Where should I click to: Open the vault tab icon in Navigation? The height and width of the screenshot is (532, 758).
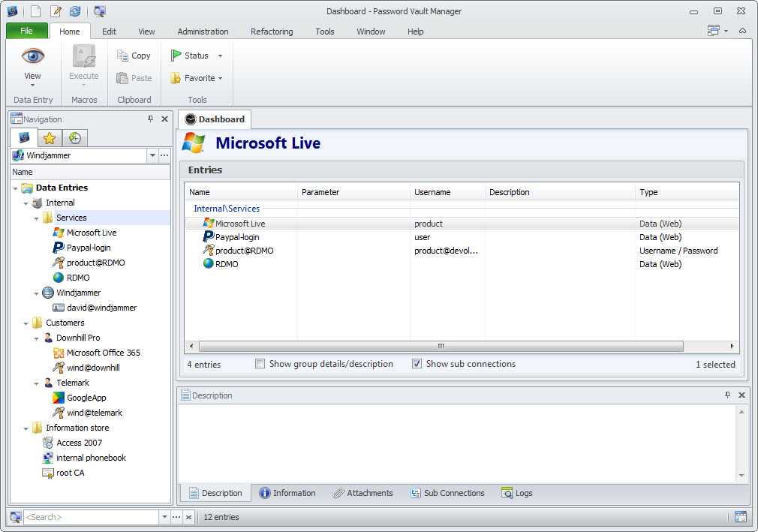(24, 138)
